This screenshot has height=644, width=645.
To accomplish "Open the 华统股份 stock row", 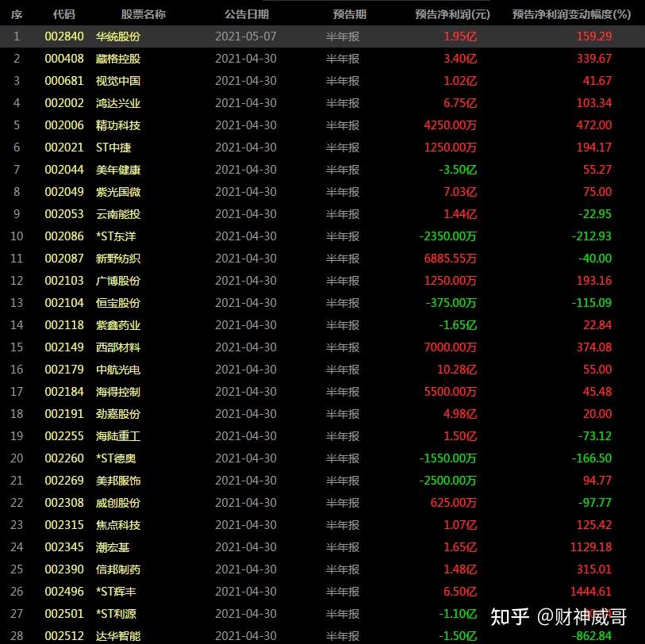I will click(322, 36).
